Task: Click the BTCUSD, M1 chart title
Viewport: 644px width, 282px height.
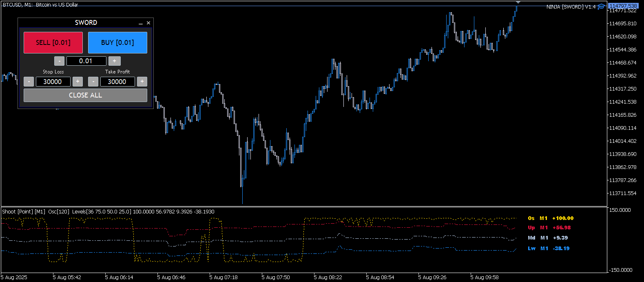Action: [40, 4]
